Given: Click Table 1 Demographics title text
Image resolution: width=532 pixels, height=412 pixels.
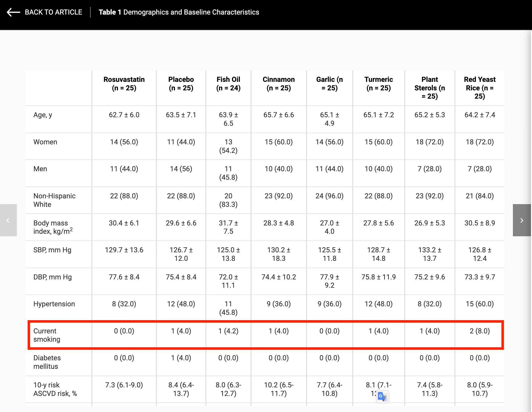Looking at the screenshot, I should (x=179, y=12).
